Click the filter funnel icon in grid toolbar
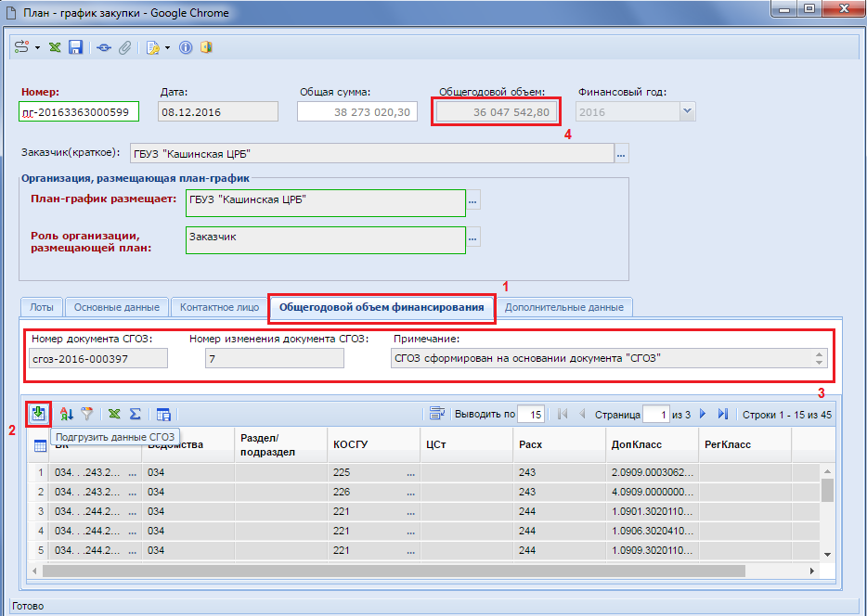 [x=87, y=415]
